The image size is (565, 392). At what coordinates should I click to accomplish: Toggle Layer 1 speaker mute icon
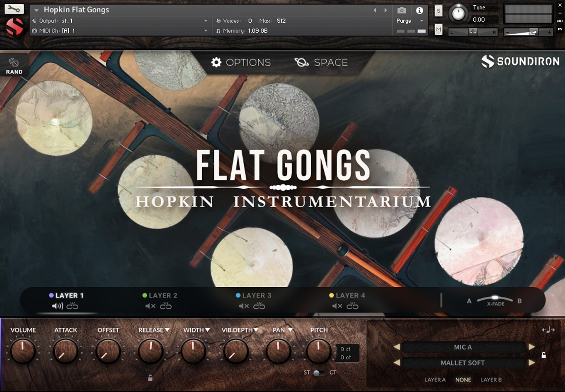coord(57,306)
